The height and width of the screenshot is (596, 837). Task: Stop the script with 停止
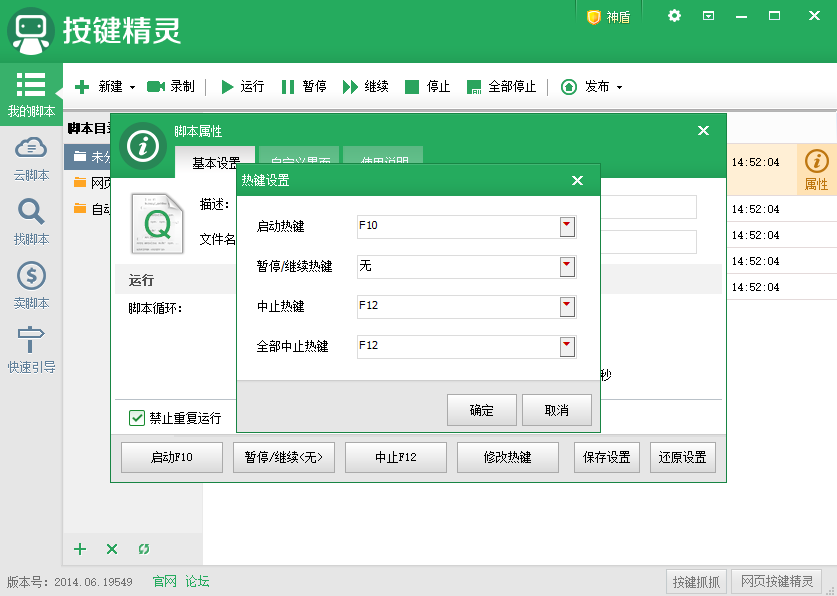pos(428,87)
